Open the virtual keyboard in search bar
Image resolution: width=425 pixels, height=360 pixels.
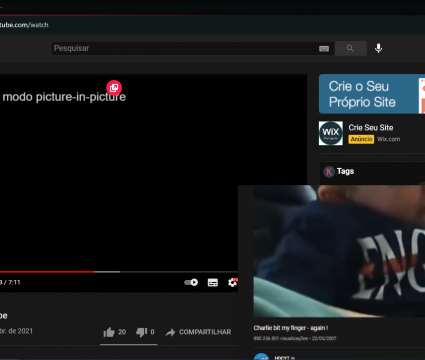click(324, 49)
